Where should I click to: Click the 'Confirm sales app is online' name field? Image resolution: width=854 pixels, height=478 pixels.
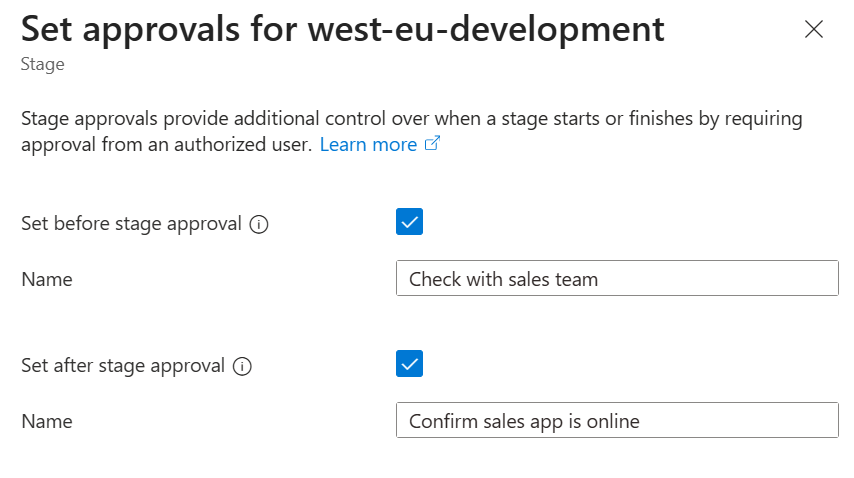pos(617,421)
